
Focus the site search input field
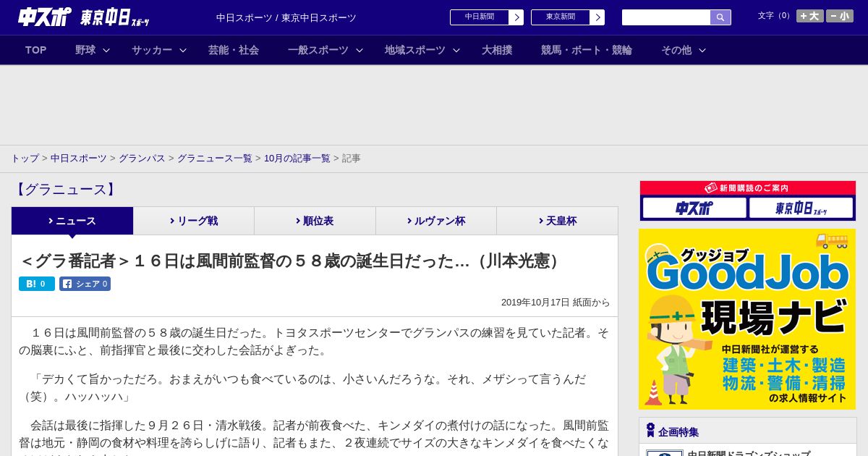666,17
